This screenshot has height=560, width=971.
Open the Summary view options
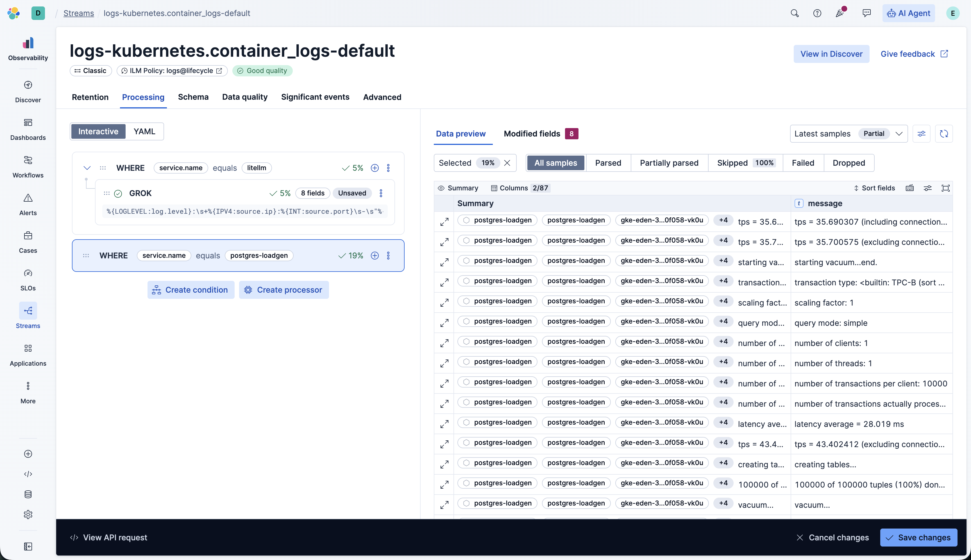pos(458,188)
